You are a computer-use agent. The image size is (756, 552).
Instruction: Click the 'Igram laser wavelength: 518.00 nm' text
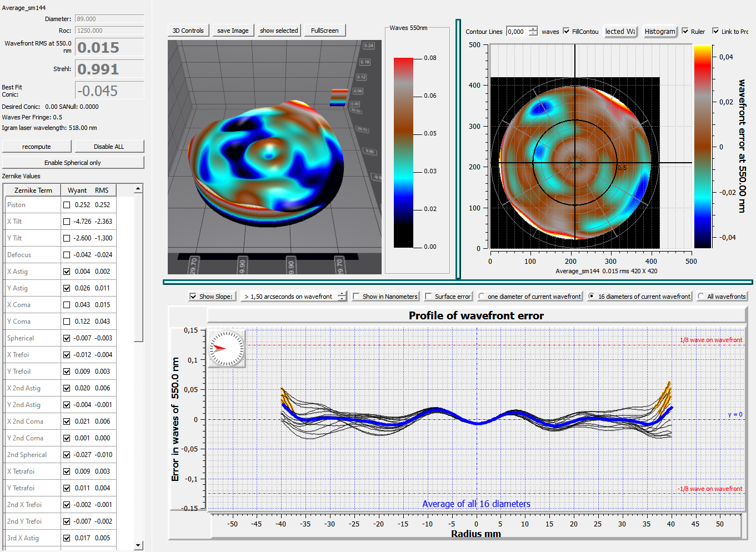[49, 128]
